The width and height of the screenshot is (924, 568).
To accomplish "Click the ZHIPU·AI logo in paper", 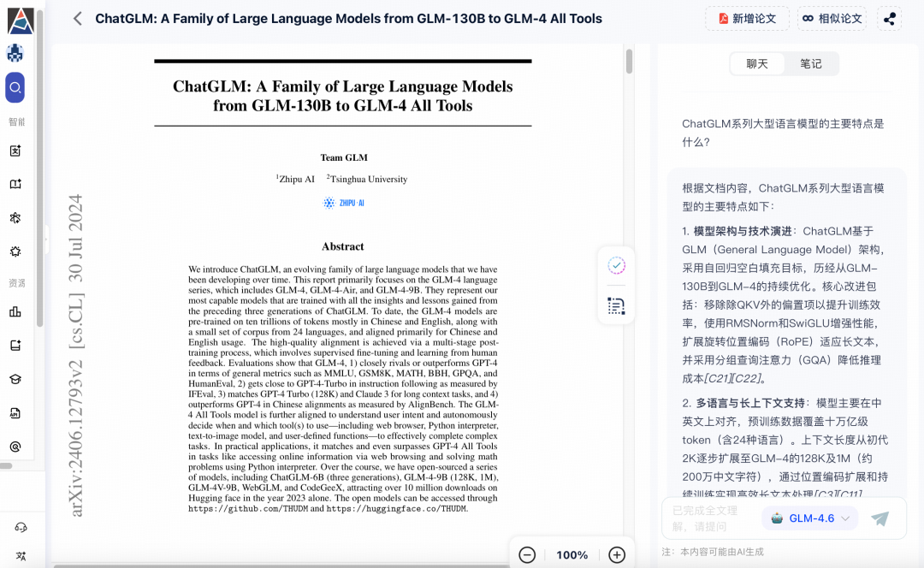I will [344, 203].
